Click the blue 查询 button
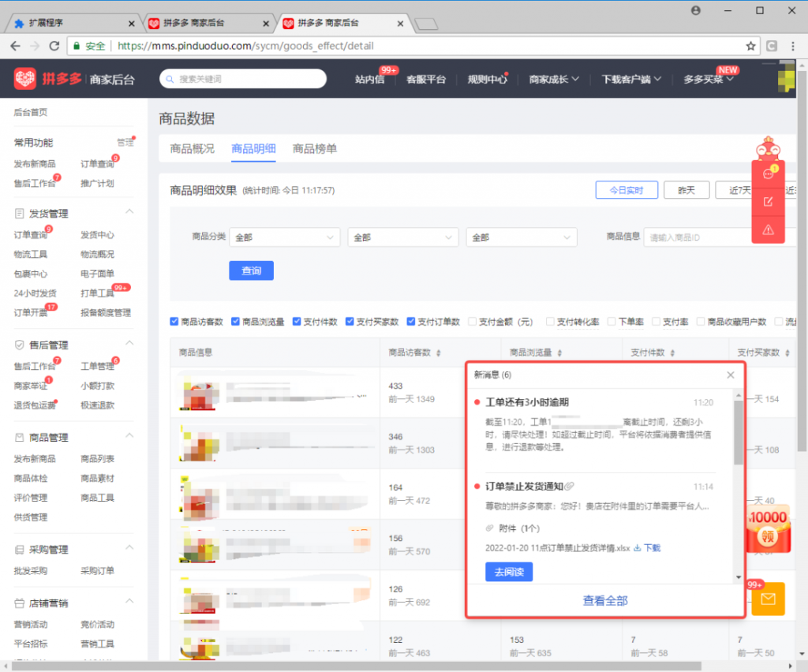808x672 pixels. coord(251,271)
